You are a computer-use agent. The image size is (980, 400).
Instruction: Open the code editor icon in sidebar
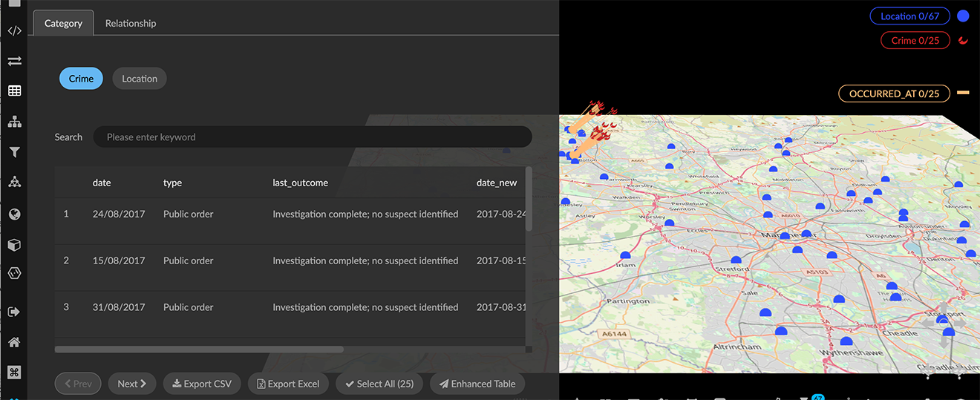(14, 31)
